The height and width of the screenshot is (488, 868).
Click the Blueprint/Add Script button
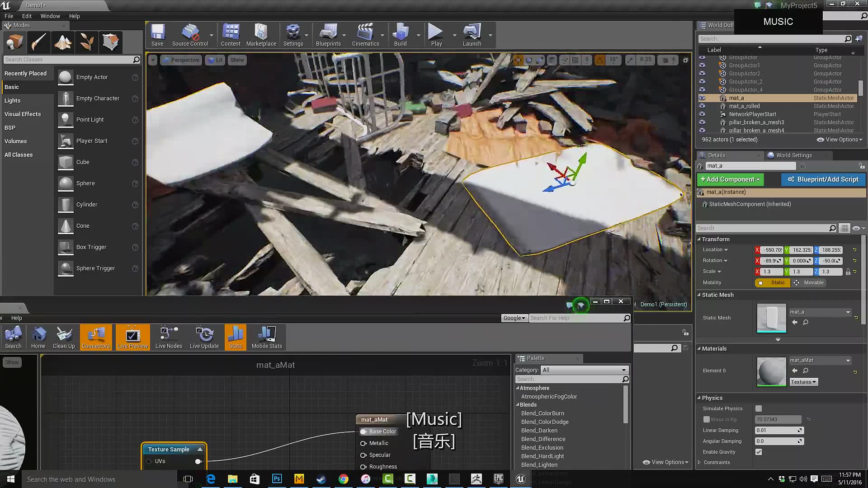(x=823, y=179)
